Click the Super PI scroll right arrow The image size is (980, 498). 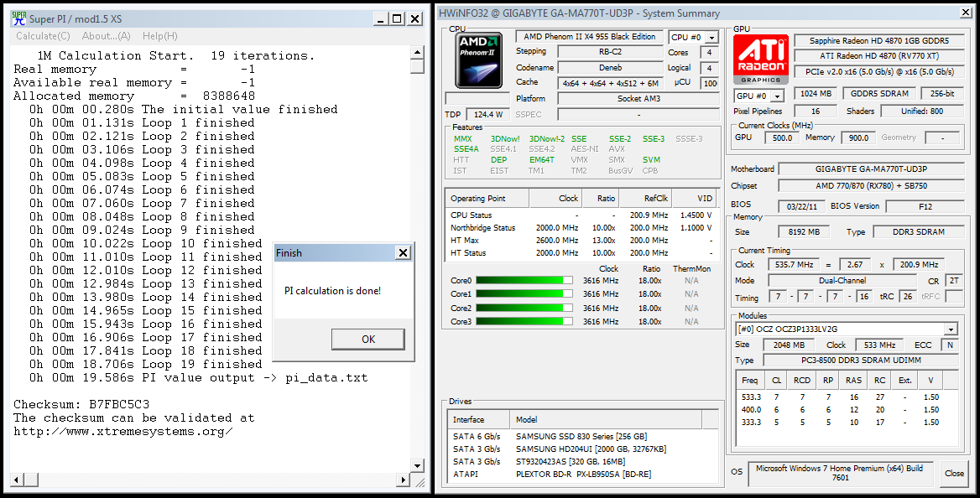(x=404, y=480)
